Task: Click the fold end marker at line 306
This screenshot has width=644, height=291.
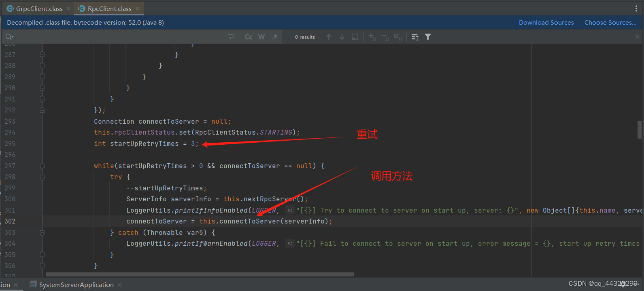Action: pyautogui.click(x=42, y=266)
